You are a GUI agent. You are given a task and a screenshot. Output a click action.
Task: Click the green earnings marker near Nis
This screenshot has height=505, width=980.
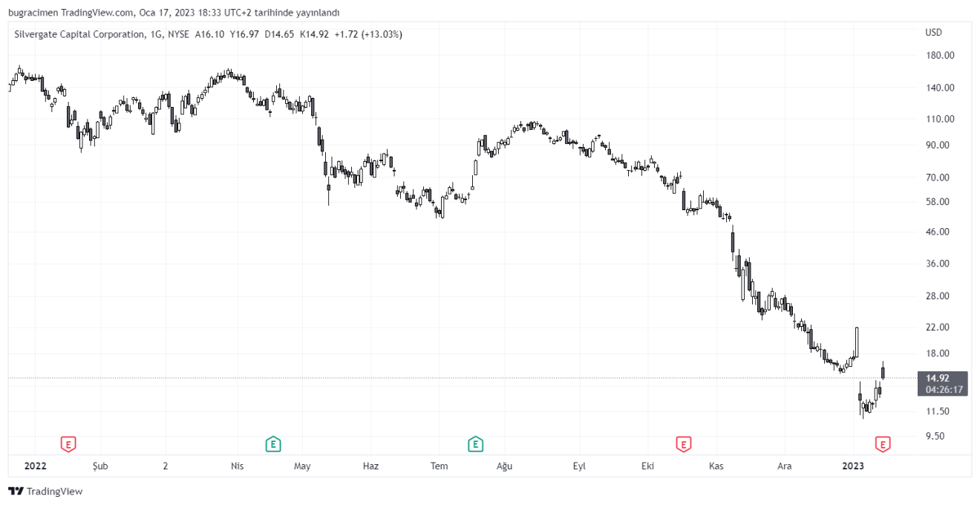(273, 444)
